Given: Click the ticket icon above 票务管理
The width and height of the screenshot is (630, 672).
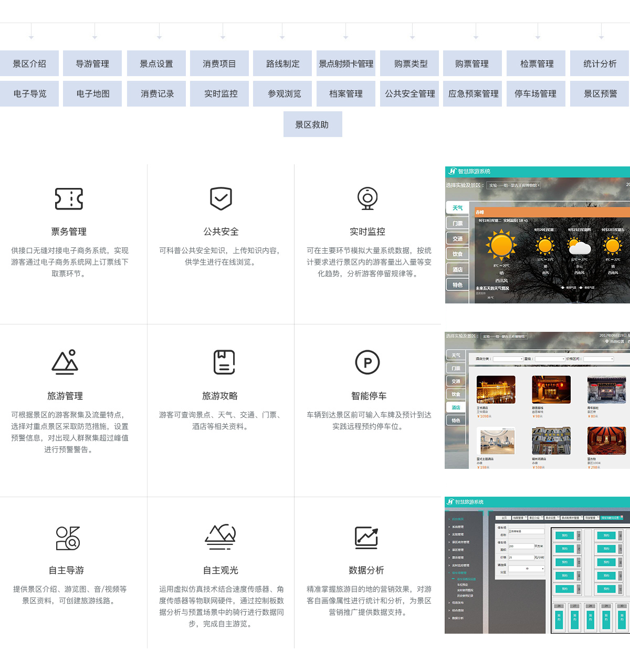Looking at the screenshot, I should (x=69, y=198).
